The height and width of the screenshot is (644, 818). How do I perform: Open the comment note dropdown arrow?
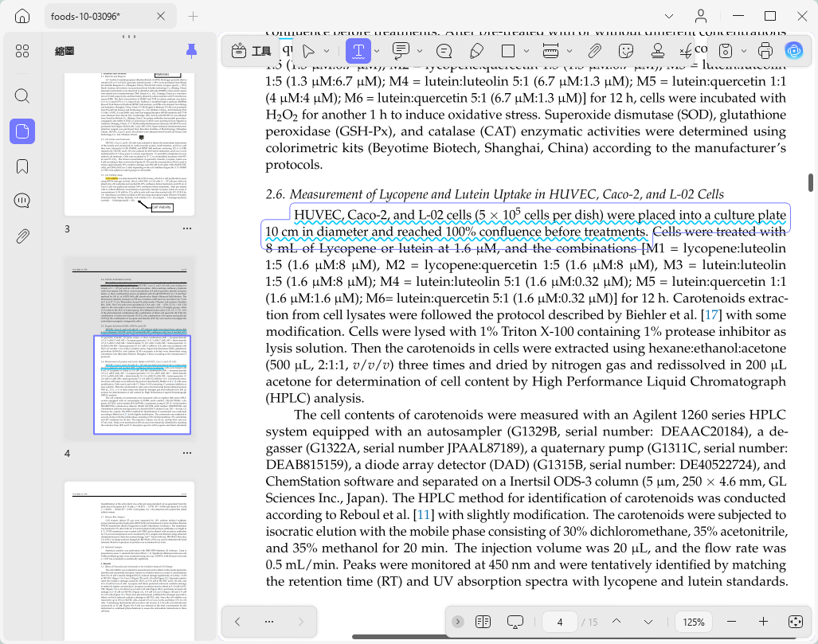[x=420, y=51]
